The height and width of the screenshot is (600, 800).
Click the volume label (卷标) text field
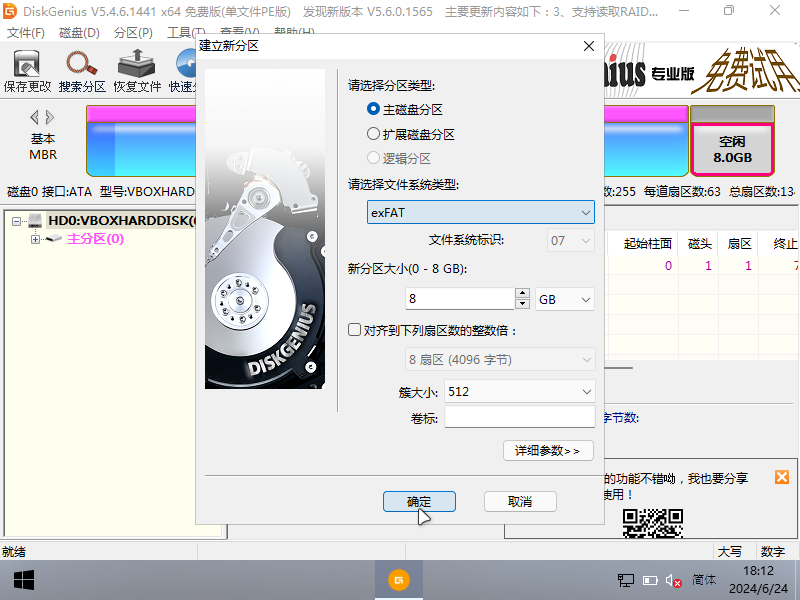tap(519, 417)
